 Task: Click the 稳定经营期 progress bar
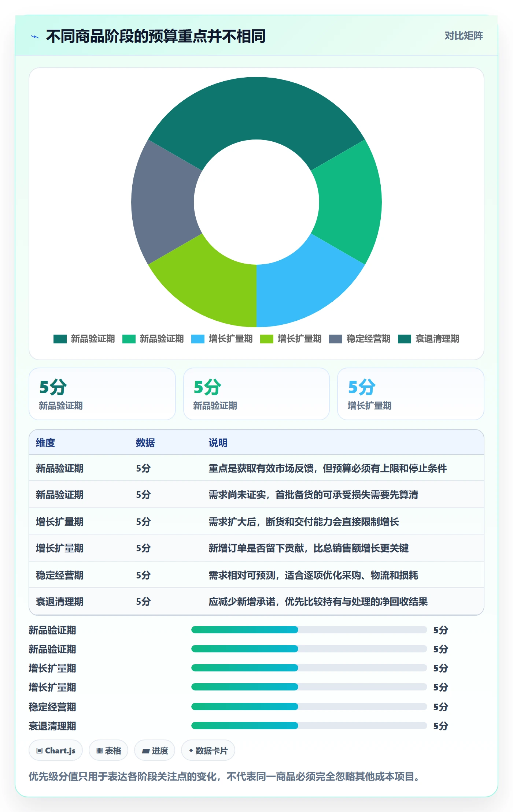(x=309, y=707)
